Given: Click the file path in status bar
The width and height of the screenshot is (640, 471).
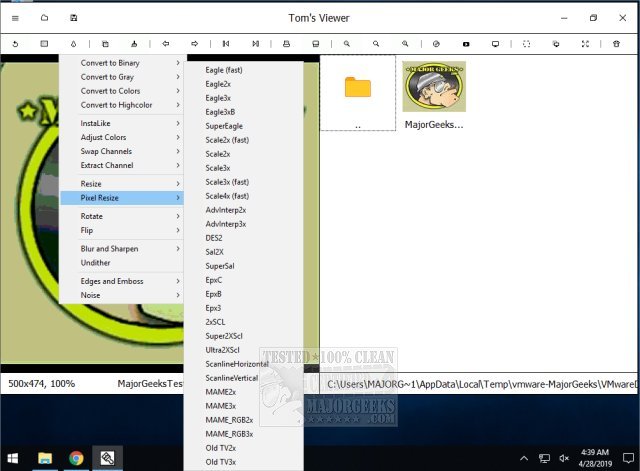Looking at the screenshot, I should (x=482, y=384).
